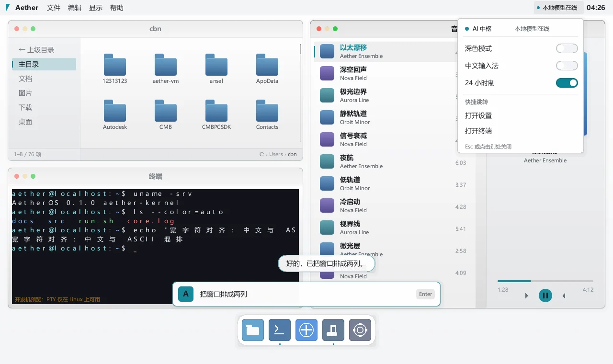This screenshot has height=364, width=613.
Task: Click the cover icon of 视界线
Action: pyautogui.click(x=327, y=227)
